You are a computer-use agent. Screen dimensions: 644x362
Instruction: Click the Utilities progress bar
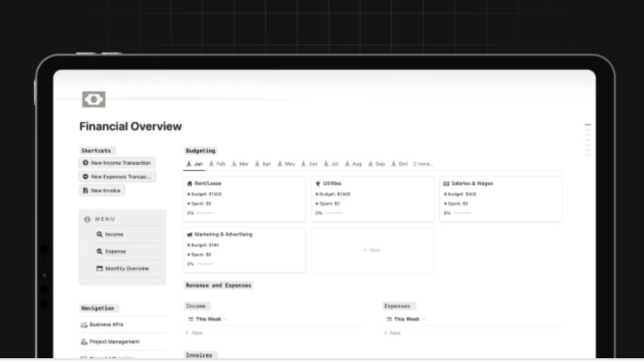[334, 213]
